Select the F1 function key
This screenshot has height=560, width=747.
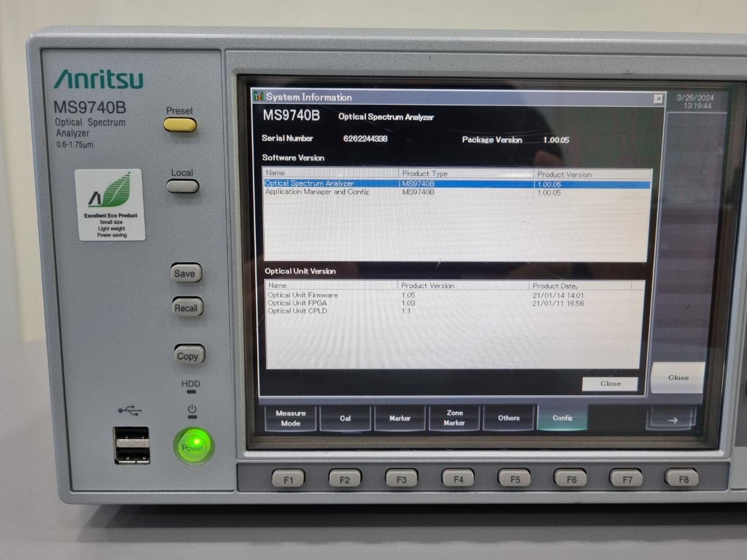pyautogui.click(x=289, y=479)
